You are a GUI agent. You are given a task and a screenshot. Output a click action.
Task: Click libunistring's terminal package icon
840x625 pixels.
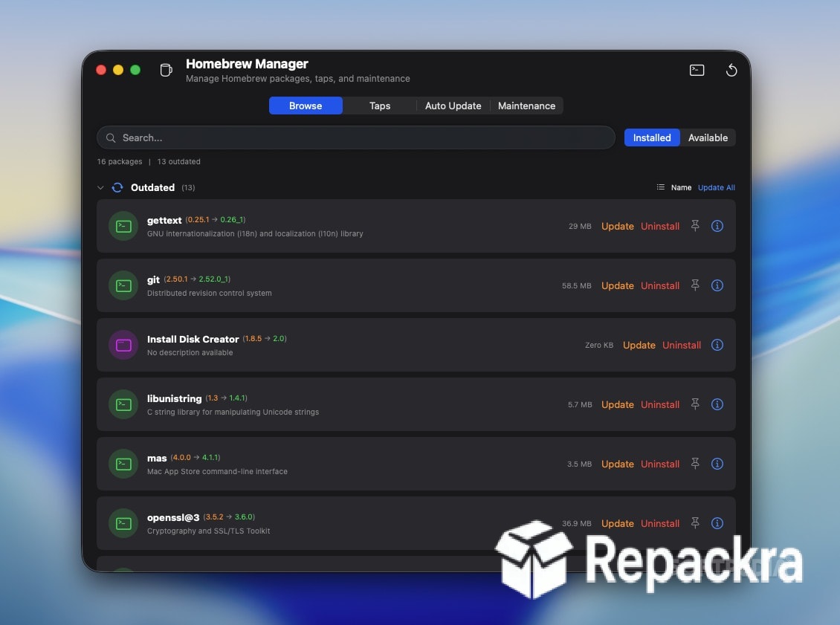pyautogui.click(x=123, y=404)
